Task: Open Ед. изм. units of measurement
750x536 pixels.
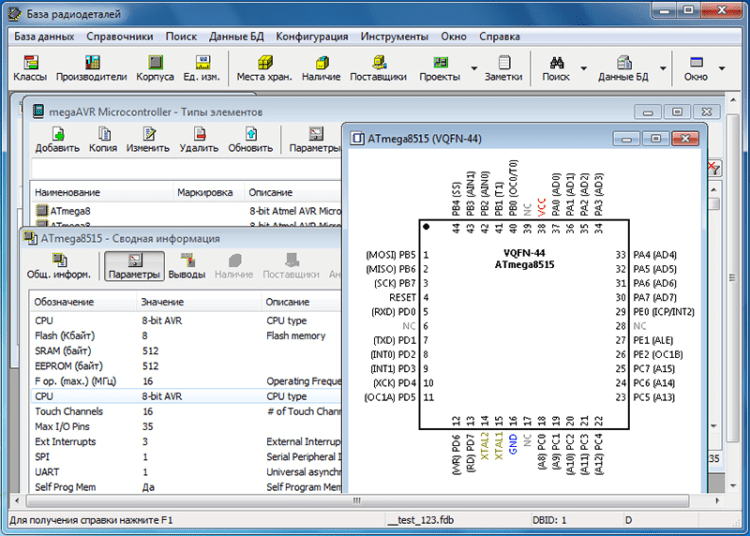Action: click(x=202, y=68)
